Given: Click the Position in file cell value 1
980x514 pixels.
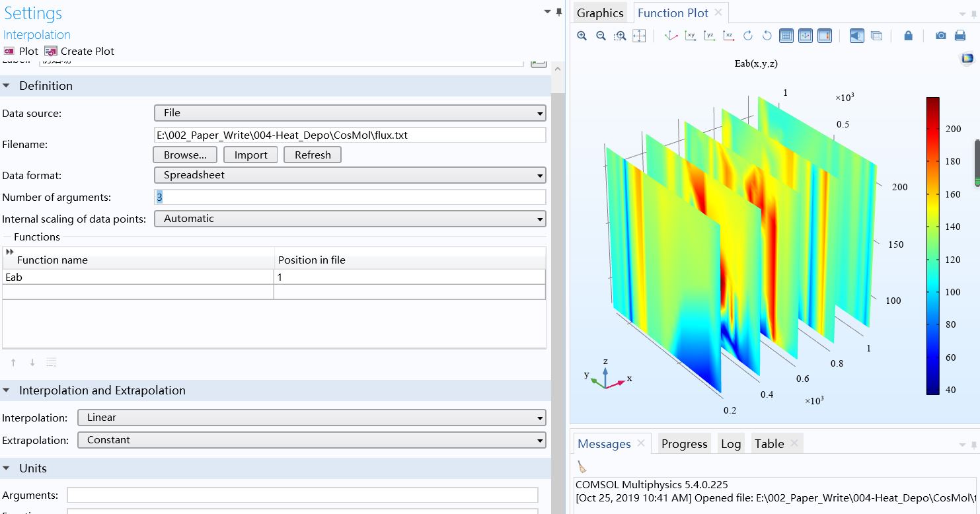Looking at the screenshot, I should pyautogui.click(x=410, y=277).
